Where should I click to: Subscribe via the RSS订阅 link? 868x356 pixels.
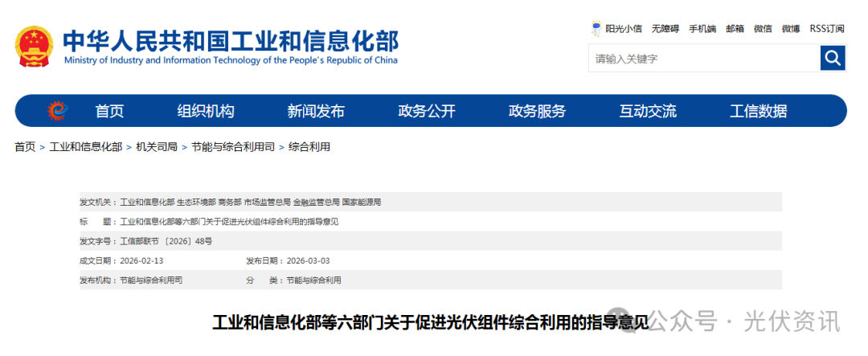click(x=827, y=29)
